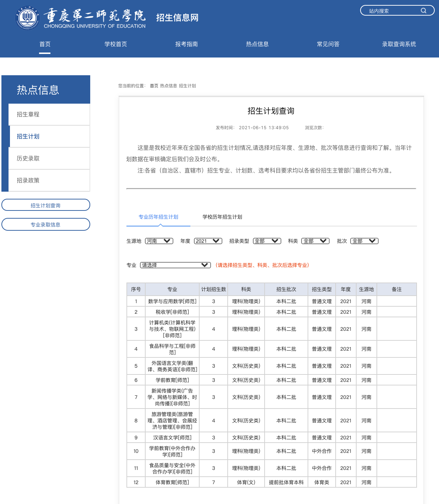
Task: Expand the 年度 dropdown showing 2021
Action: pos(208,241)
